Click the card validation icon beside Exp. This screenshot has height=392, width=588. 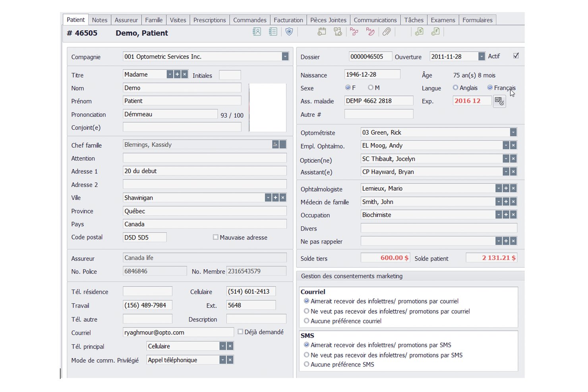click(x=499, y=101)
